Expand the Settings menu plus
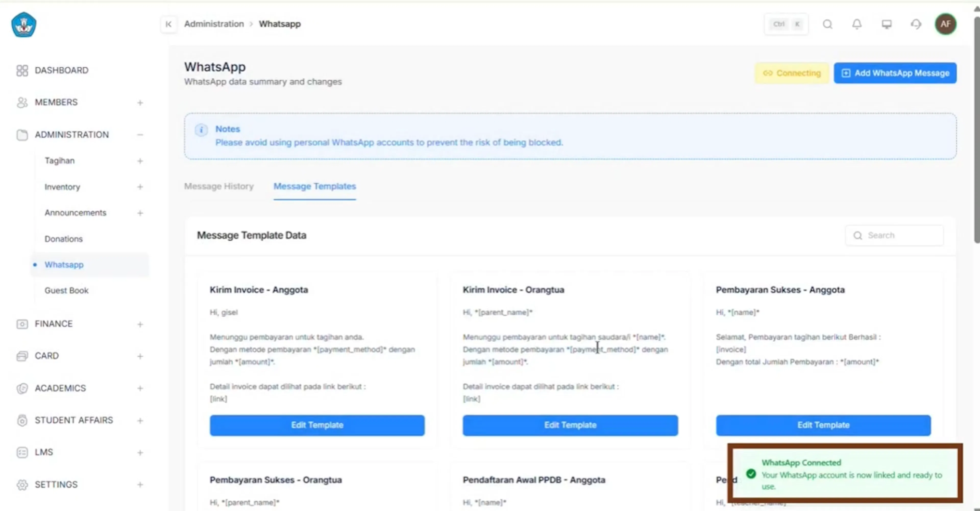 pyautogui.click(x=140, y=485)
